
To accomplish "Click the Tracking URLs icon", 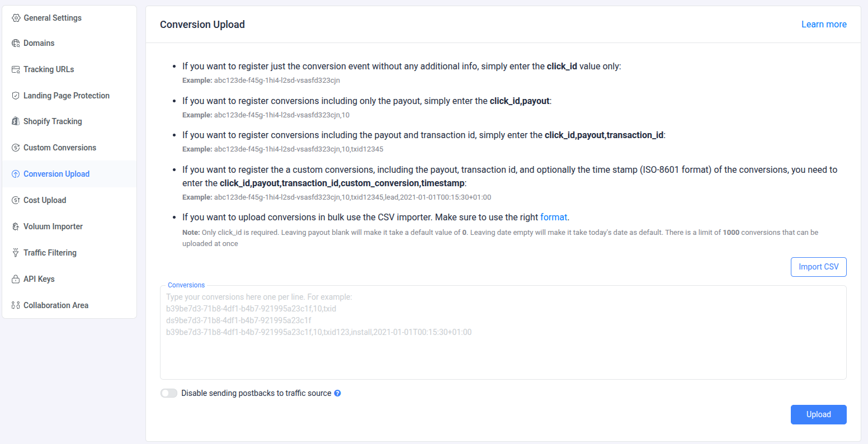I will 16,69.
